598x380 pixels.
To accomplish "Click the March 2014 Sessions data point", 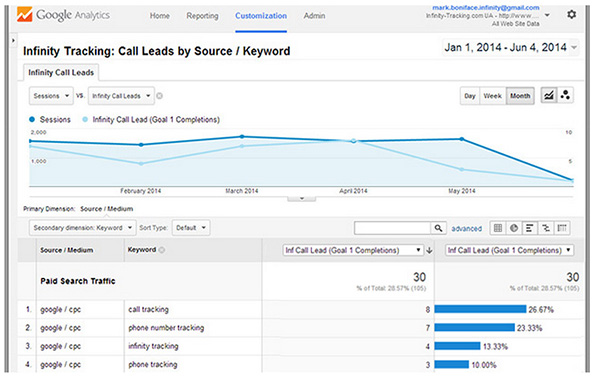I will click(242, 137).
